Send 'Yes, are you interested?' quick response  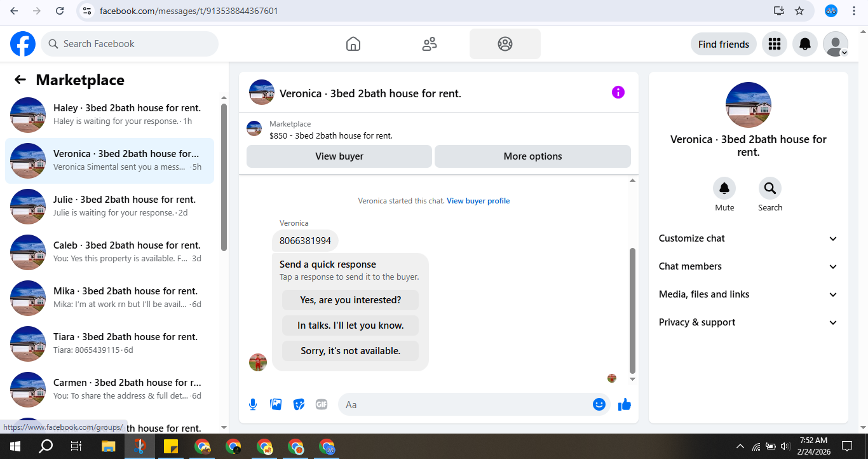click(351, 300)
